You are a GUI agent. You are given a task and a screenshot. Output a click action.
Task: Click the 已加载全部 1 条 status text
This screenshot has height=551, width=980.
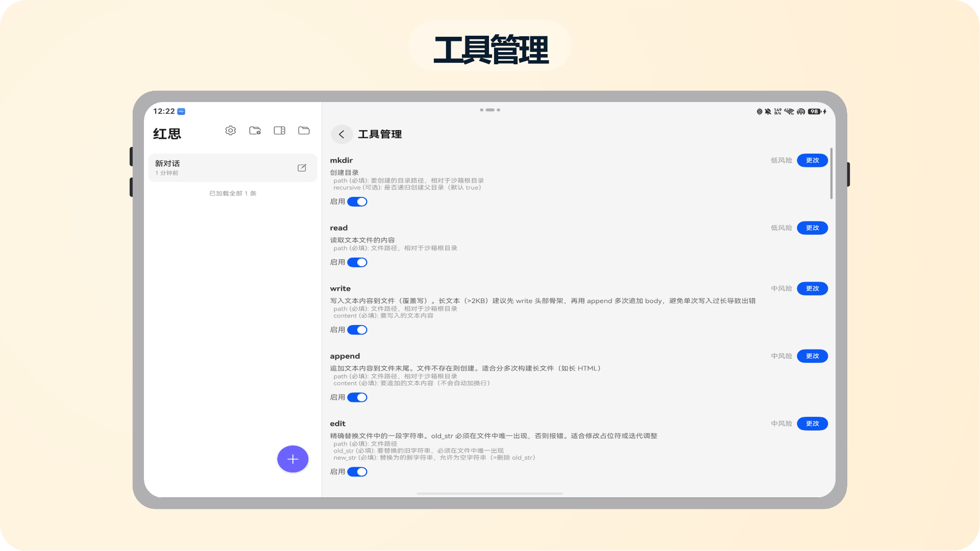pyautogui.click(x=233, y=193)
